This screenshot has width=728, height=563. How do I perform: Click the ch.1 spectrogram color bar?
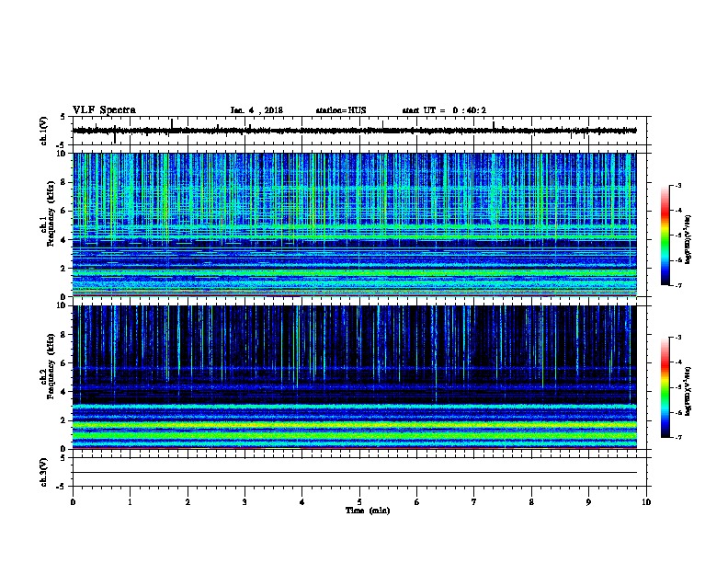[x=665, y=236]
